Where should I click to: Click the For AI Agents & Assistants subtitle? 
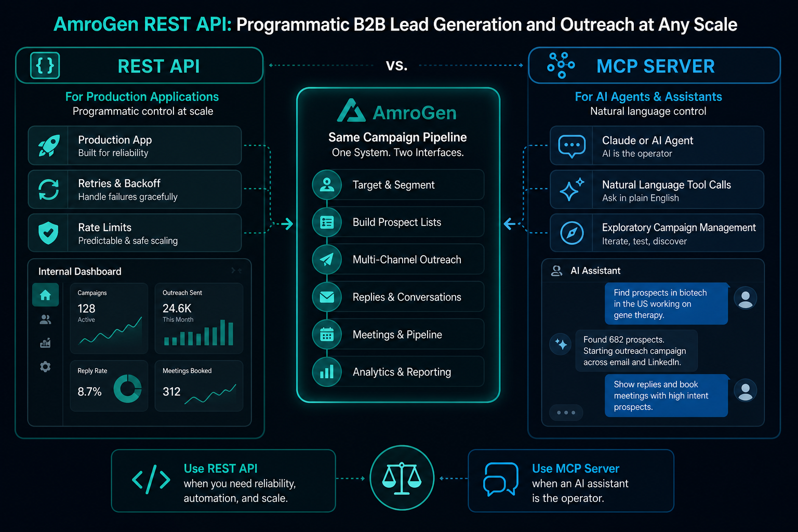(x=648, y=97)
